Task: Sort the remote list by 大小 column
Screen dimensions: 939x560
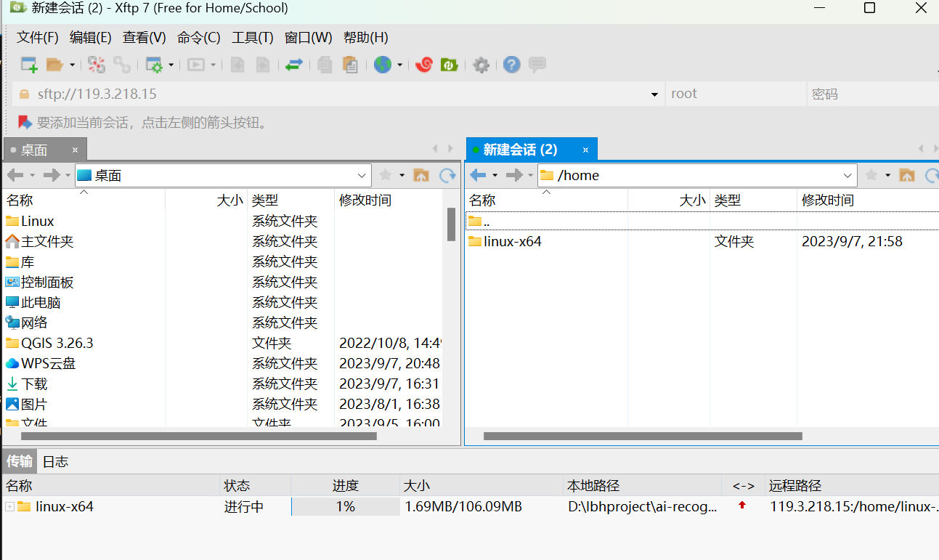Action: tap(669, 200)
